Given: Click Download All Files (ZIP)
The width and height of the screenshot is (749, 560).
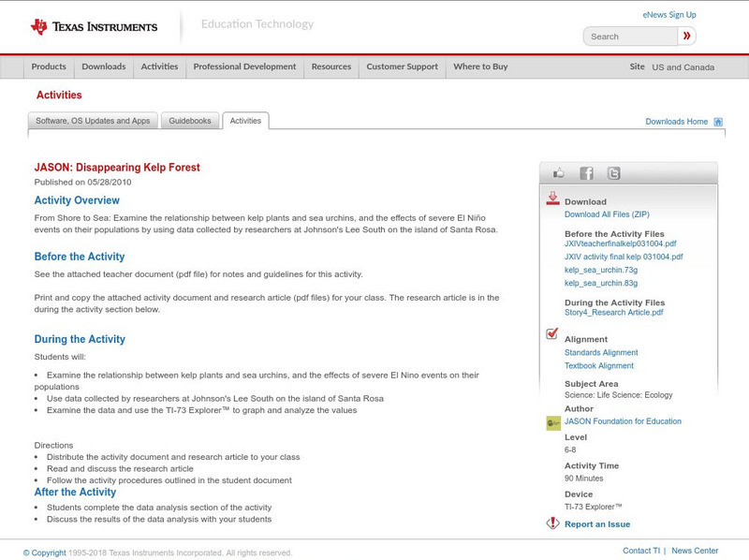Looking at the screenshot, I should coord(607,214).
